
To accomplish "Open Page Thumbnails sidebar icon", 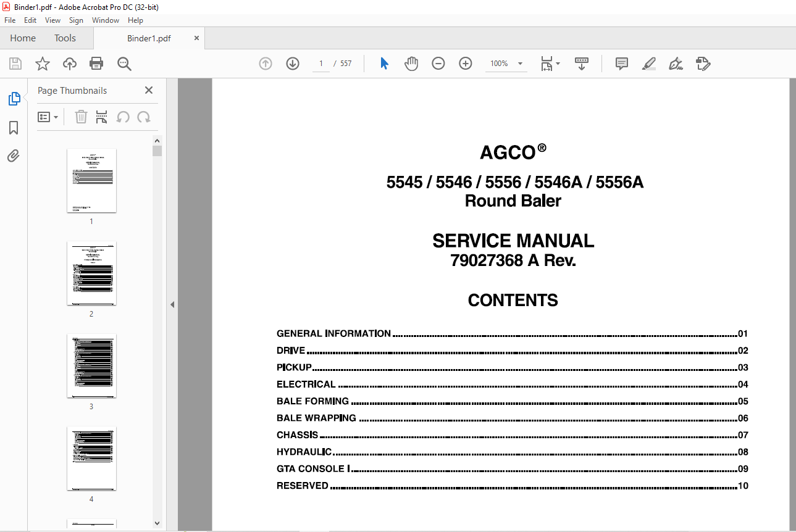I will pyautogui.click(x=14, y=98).
